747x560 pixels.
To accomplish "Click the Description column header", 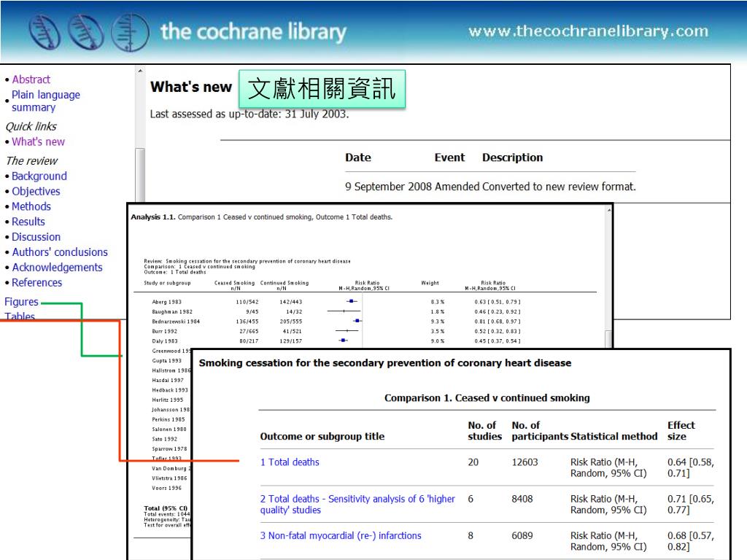I will tap(512, 157).
